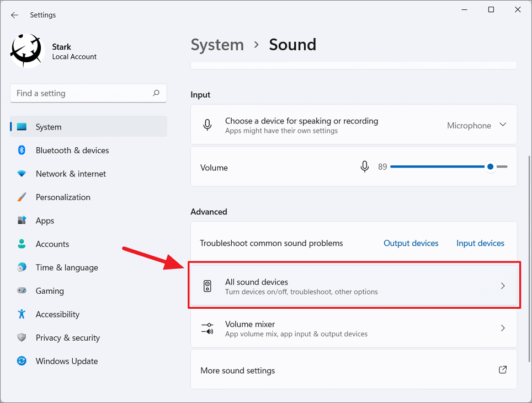Image resolution: width=532 pixels, height=403 pixels.
Task: Open Volume mixer via its chevron
Action: point(502,327)
